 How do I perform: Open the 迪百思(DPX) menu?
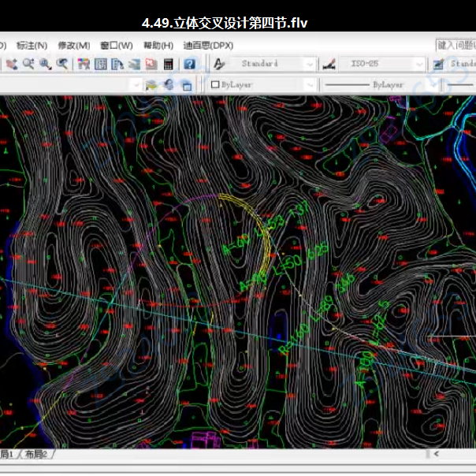[x=208, y=46]
